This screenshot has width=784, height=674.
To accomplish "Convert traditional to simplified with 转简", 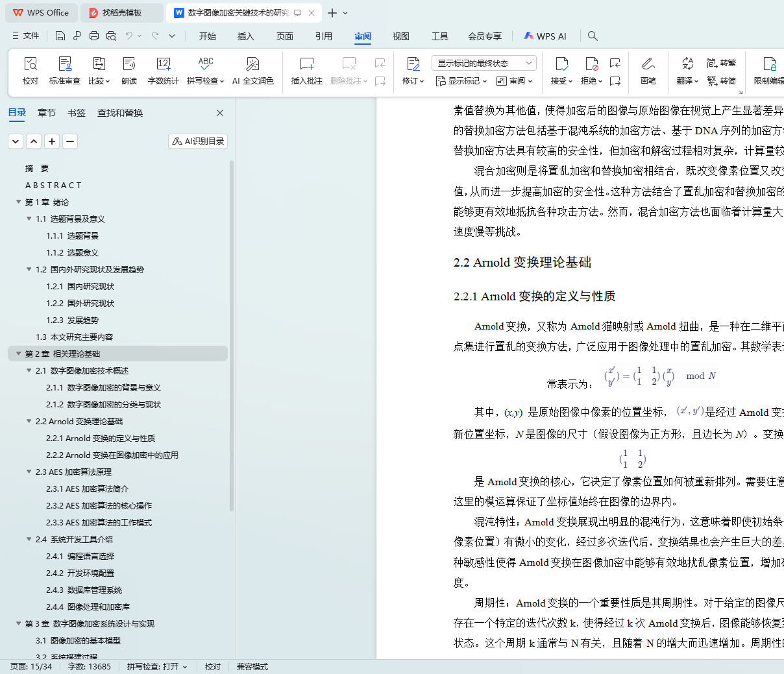I will coord(721,81).
